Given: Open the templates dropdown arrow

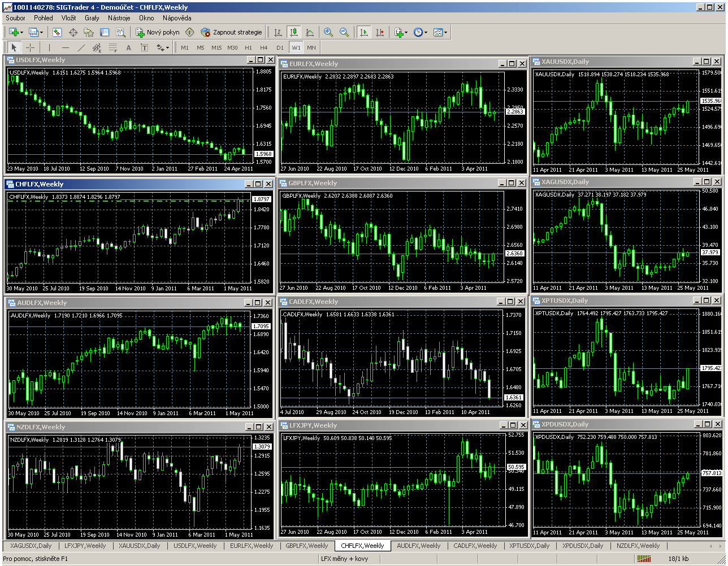Looking at the screenshot, I should click(x=446, y=32).
